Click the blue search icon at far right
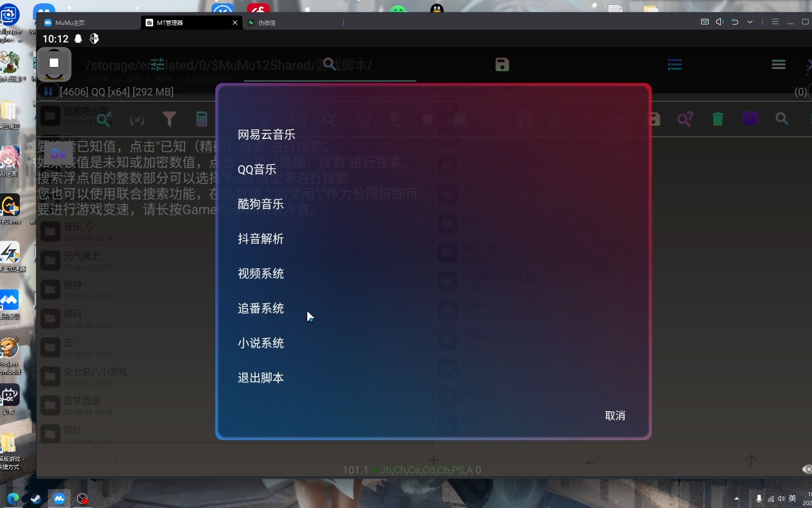The image size is (812, 508). click(782, 119)
